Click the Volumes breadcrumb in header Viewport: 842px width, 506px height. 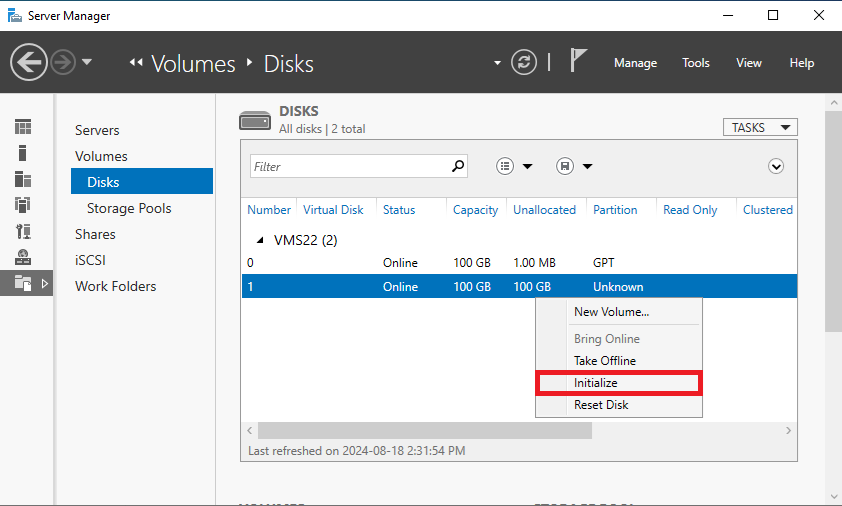193,64
